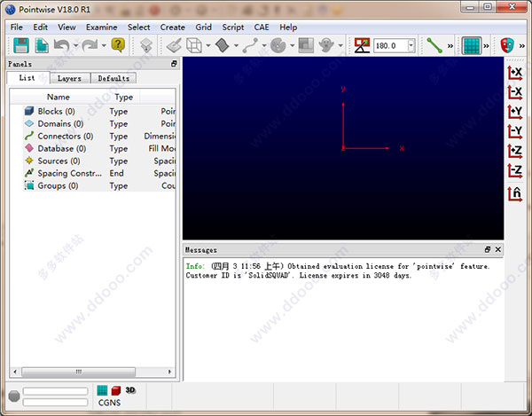Open the Create menu
Viewport: 532px width, 416px height.
[x=172, y=27]
